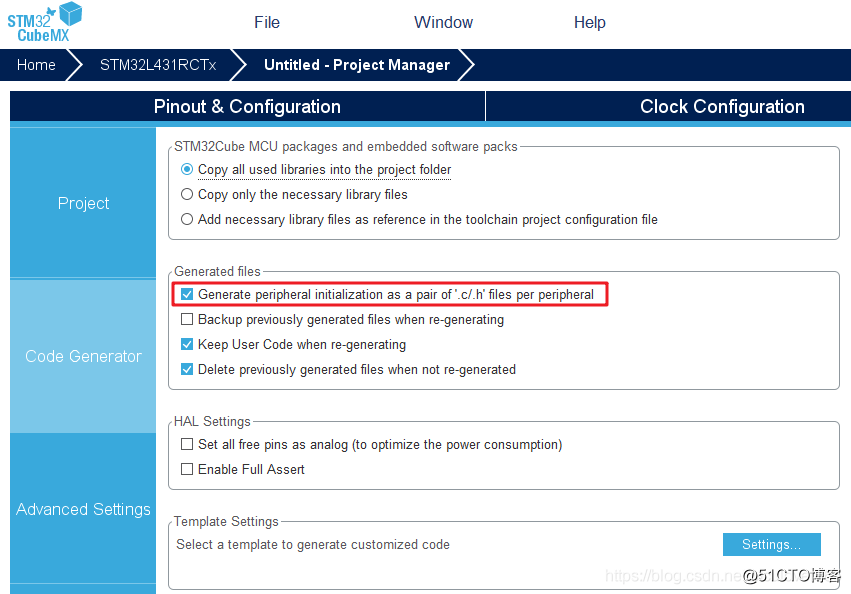This screenshot has width=851, height=594.
Task: Select Copy only necessary library files option
Action: click(187, 194)
